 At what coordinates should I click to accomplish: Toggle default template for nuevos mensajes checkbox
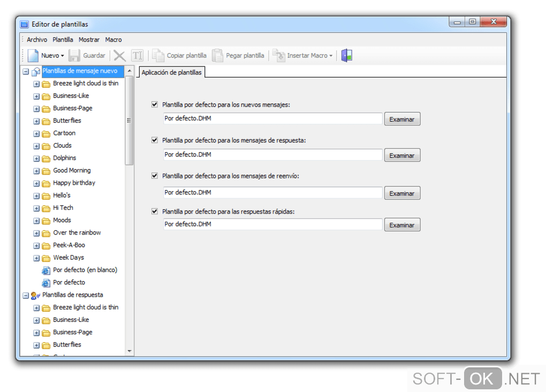click(x=155, y=104)
